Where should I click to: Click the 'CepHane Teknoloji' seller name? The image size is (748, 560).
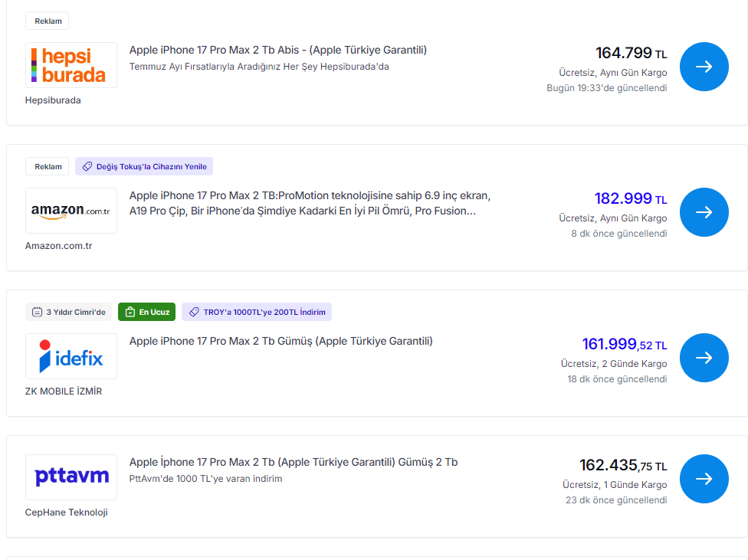[67, 513]
